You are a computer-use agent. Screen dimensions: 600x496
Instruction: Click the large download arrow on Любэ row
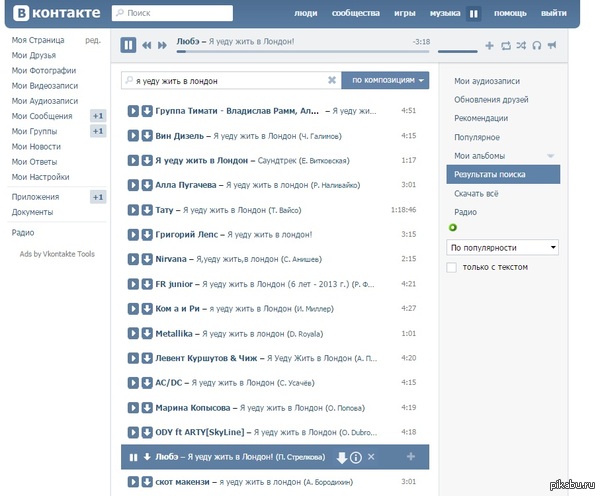point(342,457)
